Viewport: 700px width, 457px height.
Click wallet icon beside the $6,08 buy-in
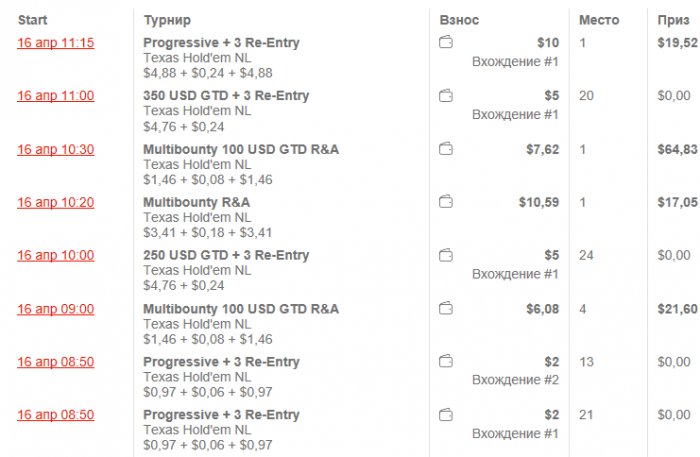tap(446, 309)
